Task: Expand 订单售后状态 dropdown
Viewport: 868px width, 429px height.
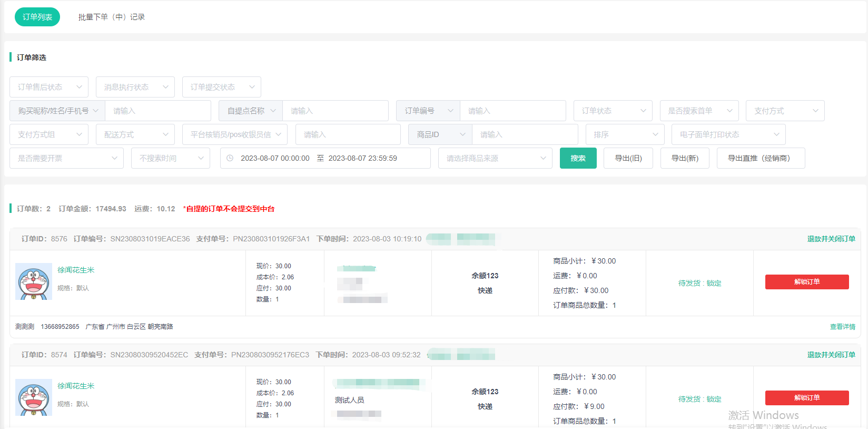Action: pyautogui.click(x=49, y=87)
